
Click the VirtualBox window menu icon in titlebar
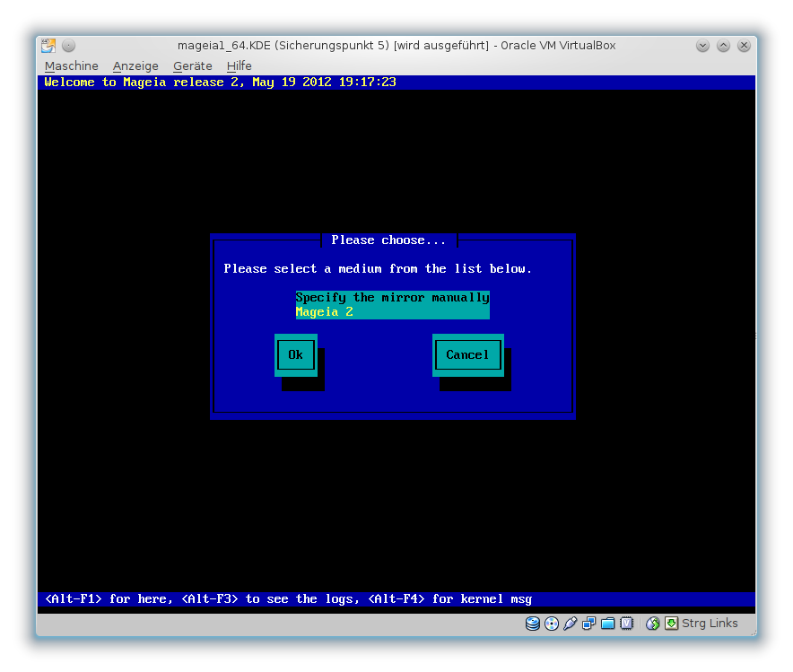click(48, 46)
